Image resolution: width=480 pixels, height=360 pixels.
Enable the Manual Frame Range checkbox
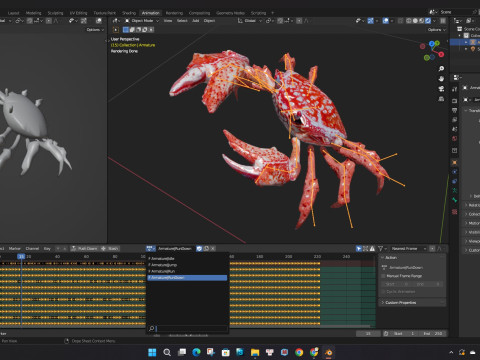(x=383, y=276)
